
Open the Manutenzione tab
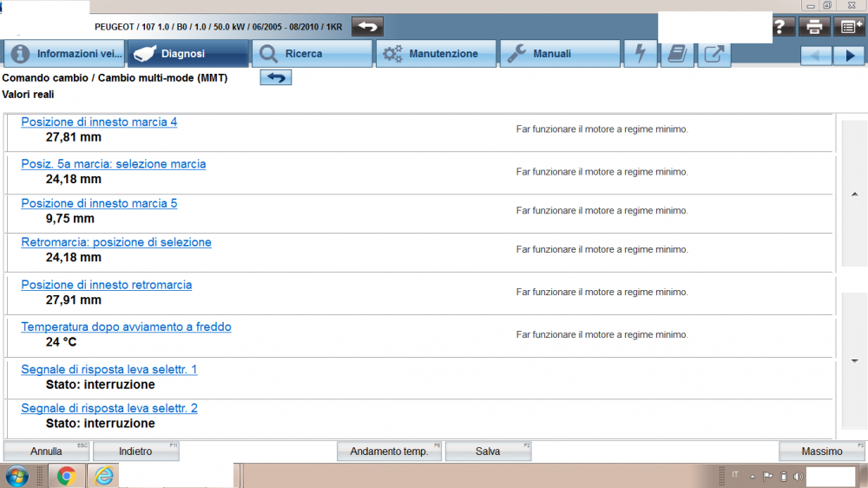pyautogui.click(x=436, y=54)
